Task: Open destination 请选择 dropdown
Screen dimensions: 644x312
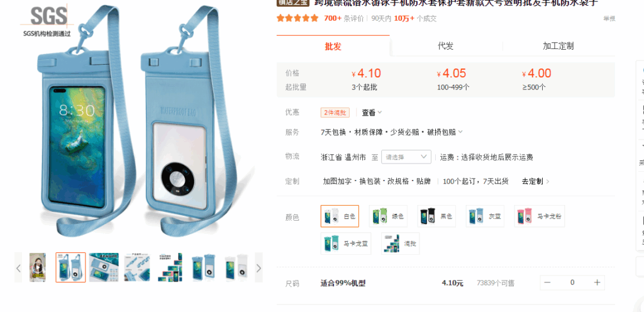Action: click(406, 157)
